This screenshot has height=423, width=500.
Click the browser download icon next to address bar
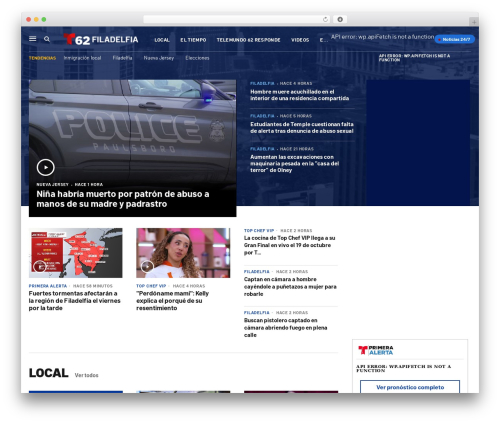pos(340,19)
